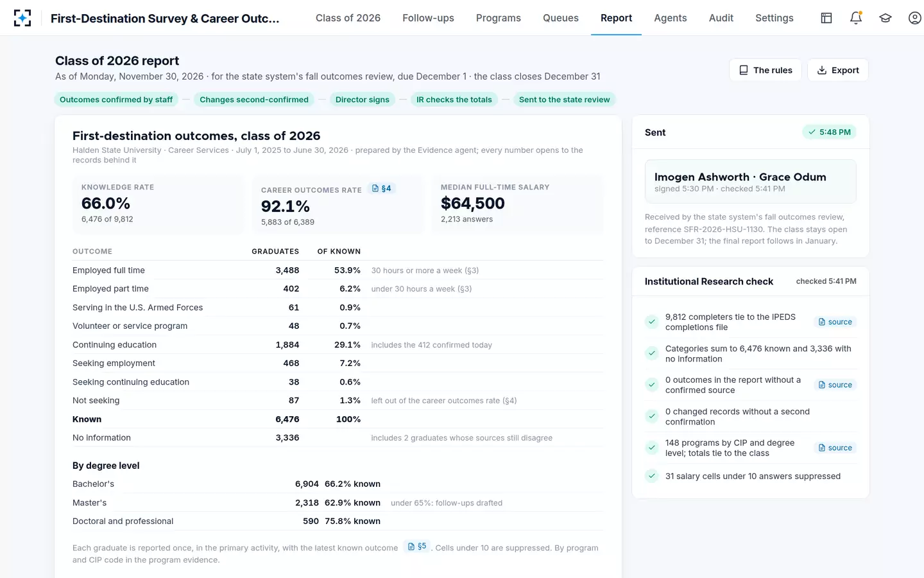The width and height of the screenshot is (924, 578).
Task: Select the 'Continuing education' row
Action: 338,345
